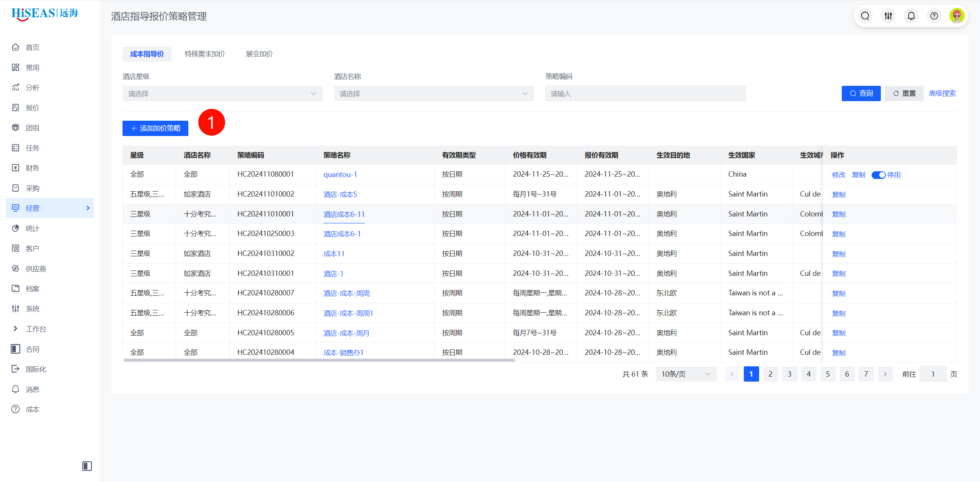Open the 10条/页 page size dropdown
The height and width of the screenshot is (482, 980).
point(686,374)
